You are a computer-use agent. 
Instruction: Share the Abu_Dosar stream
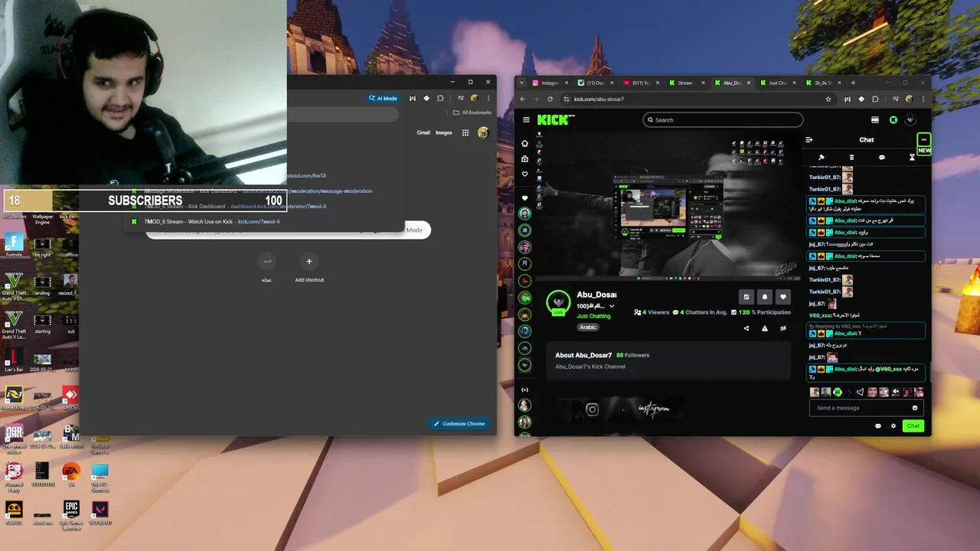coord(746,328)
